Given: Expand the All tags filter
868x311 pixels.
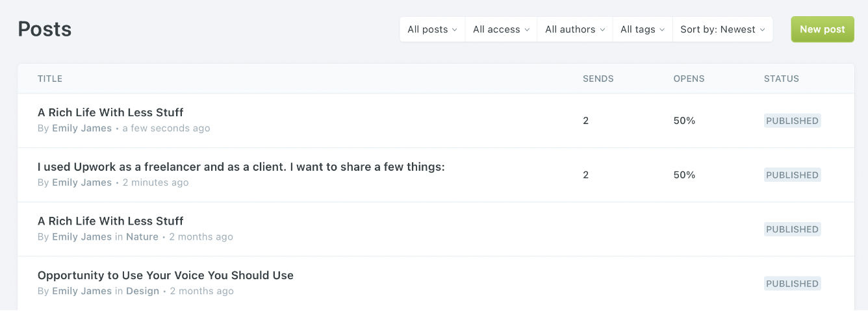Looking at the screenshot, I should click(x=642, y=29).
